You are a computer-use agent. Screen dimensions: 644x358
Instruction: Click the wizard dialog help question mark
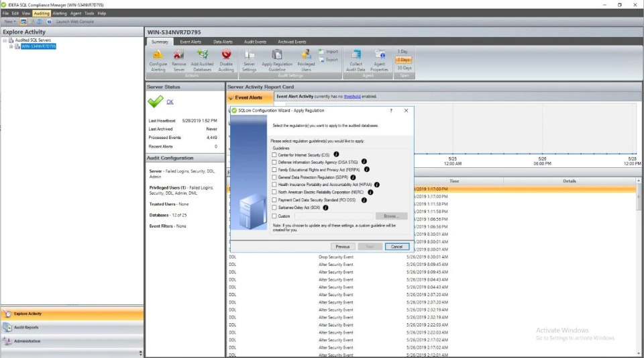(x=391, y=111)
